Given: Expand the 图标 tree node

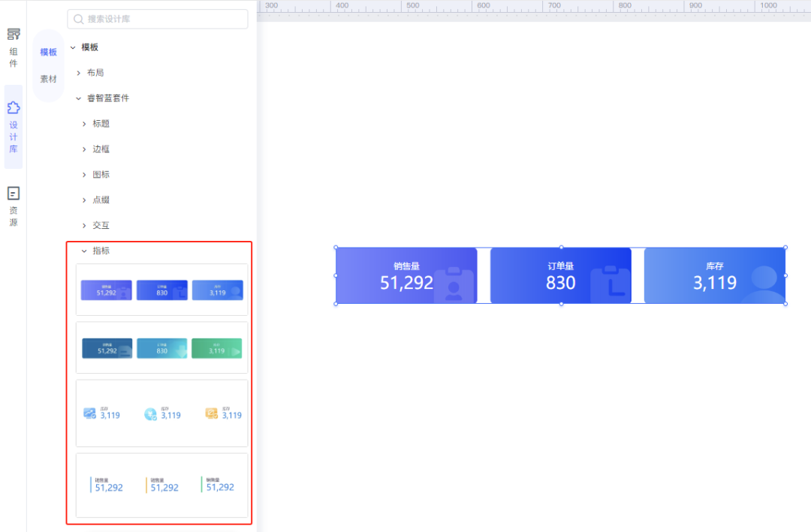Looking at the screenshot, I should [x=84, y=175].
